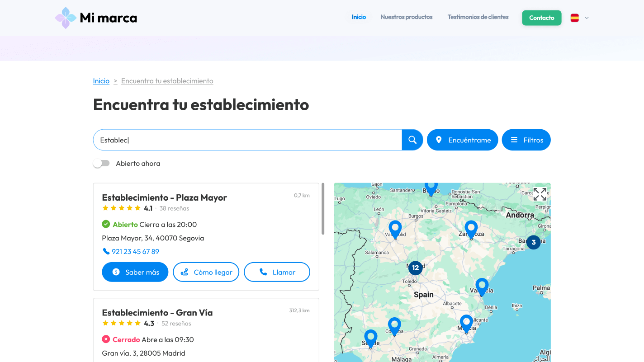Click the address Gran vía, 3, 28005 Madrid
This screenshot has width=644, height=362.
[144, 353]
